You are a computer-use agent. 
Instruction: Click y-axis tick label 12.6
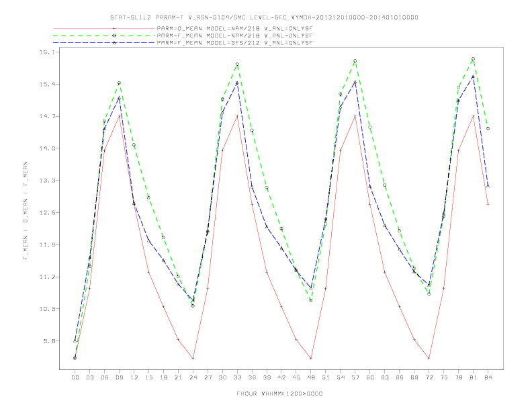coord(47,213)
